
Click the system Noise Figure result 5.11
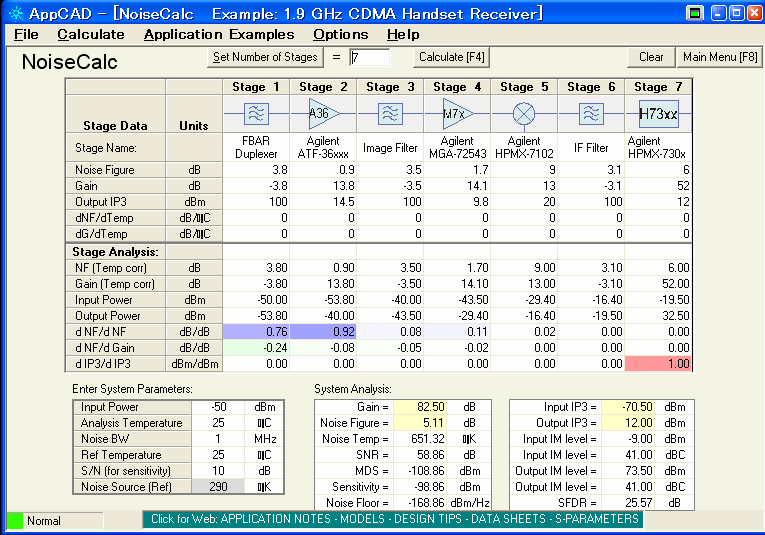click(x=420, y=423)
